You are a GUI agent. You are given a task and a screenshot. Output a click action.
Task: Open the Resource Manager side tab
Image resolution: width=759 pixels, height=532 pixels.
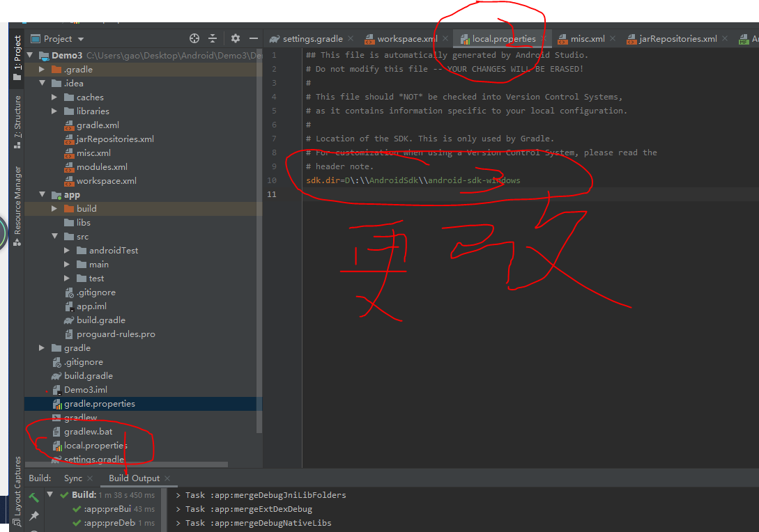17,206
